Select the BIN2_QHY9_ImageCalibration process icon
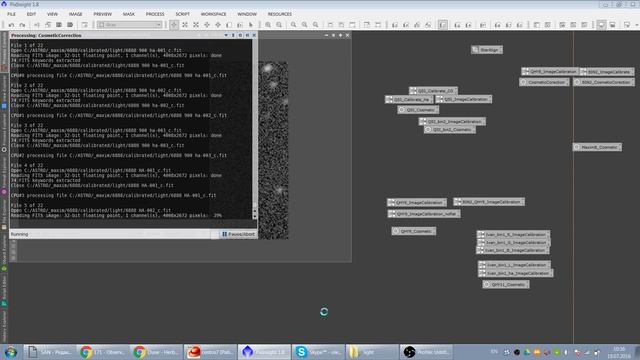640x360 pixels. 489,202
